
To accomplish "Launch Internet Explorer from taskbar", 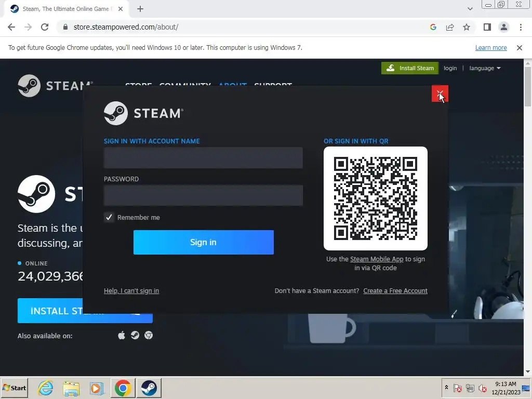I will pos(46,388).
